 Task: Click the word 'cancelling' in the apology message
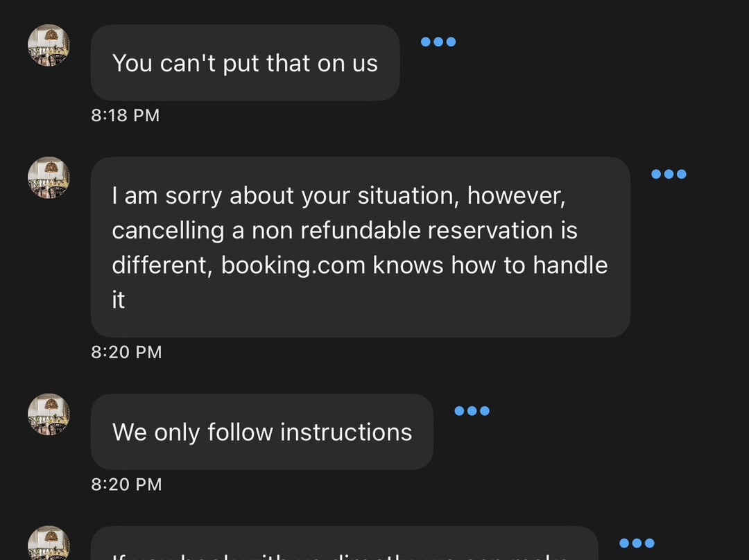point(168,231)
